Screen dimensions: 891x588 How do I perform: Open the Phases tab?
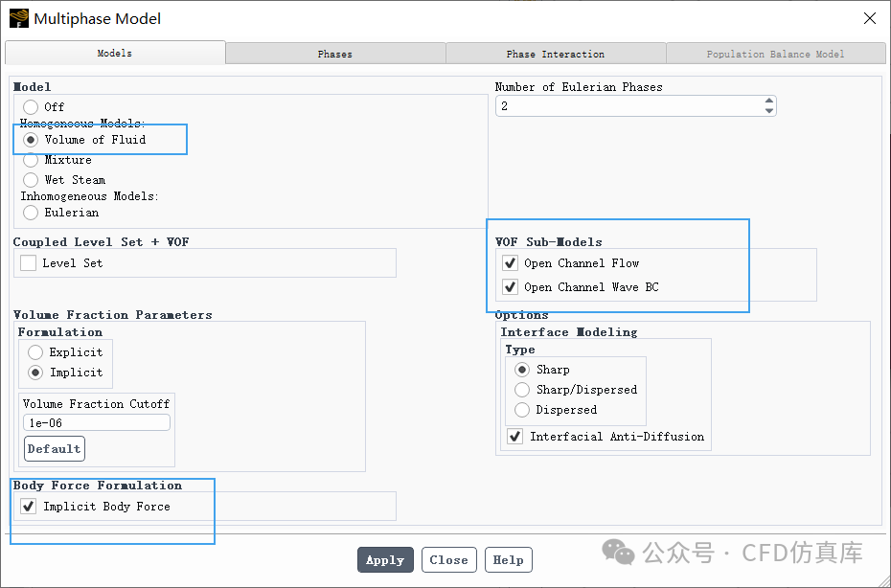(335, 54)
